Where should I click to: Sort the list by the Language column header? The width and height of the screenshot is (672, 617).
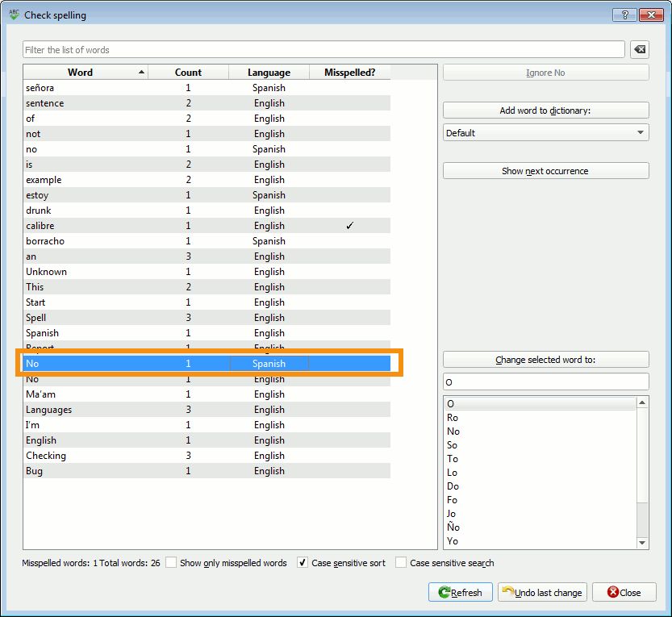269,73
